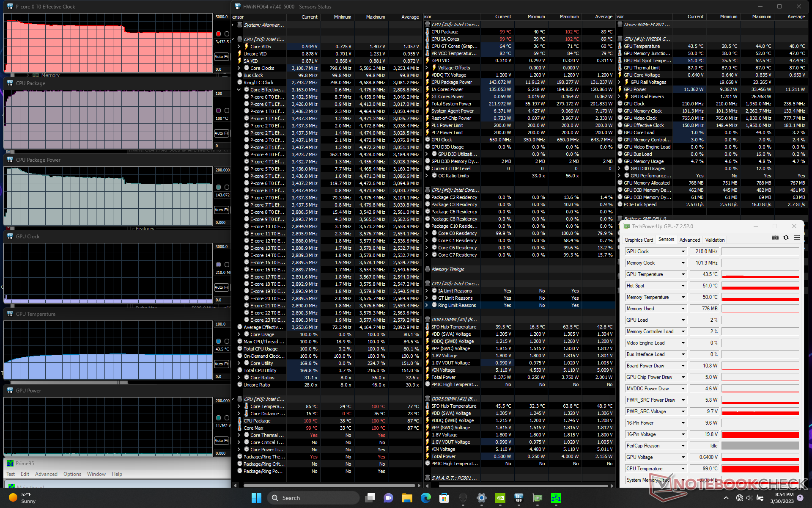Toggle the checkbox in the GPU Temperature graph
The height and width of the screenshot is (508, 812).
point(227,341)
